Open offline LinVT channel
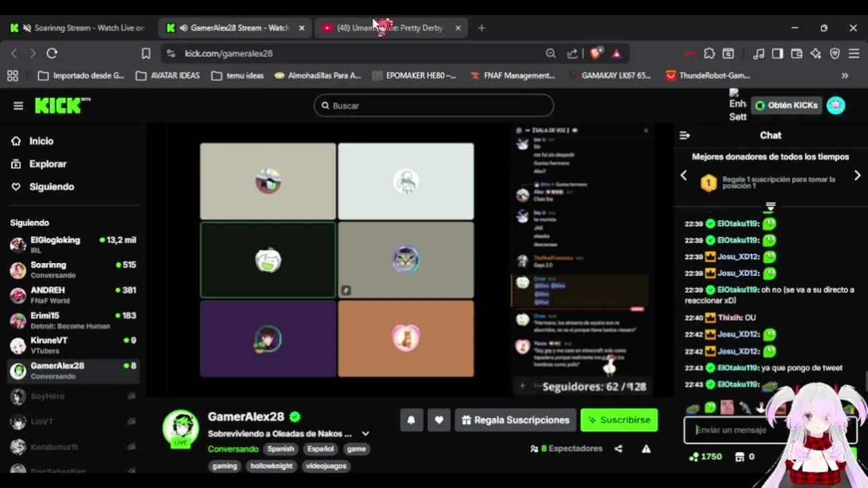The width and height of the screenshot is (868, 488). pos(73,422)
